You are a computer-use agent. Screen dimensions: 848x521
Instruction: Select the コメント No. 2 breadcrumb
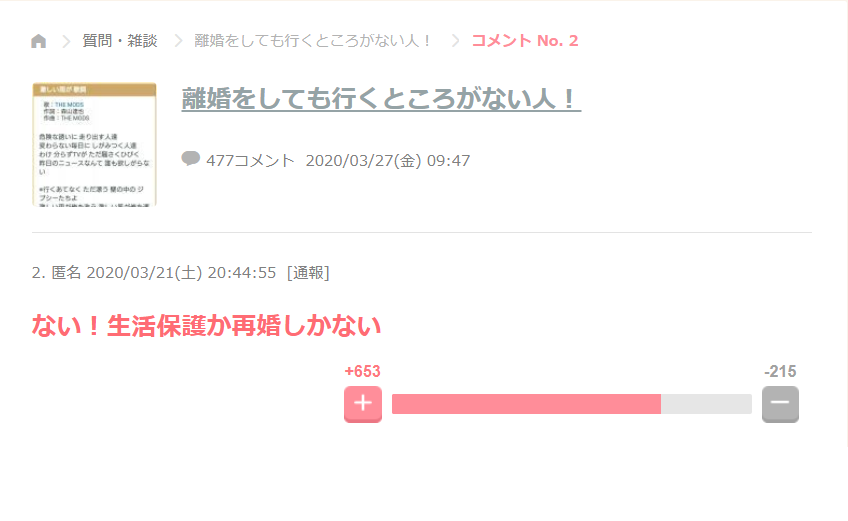[x=525, y=41]
